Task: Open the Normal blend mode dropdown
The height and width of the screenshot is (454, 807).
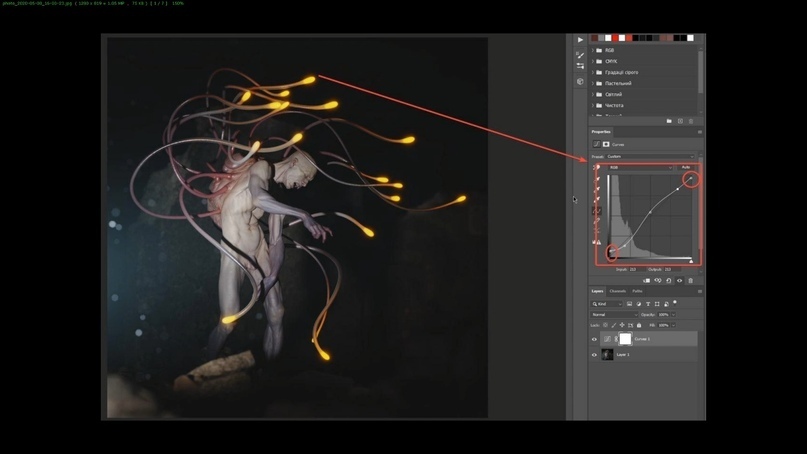Action: [x=614, y=315]
